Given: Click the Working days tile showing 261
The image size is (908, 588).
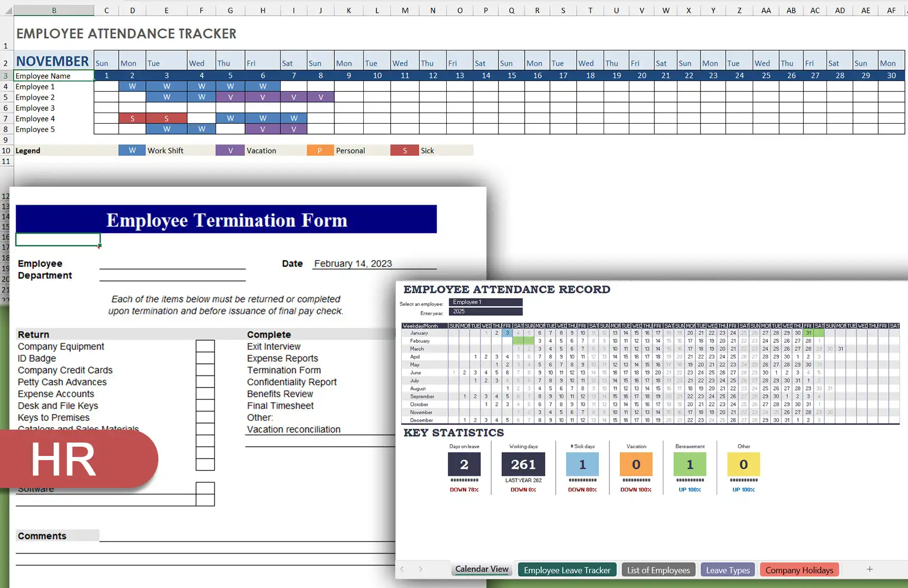Looking at the screenshot, I should 523,464.
